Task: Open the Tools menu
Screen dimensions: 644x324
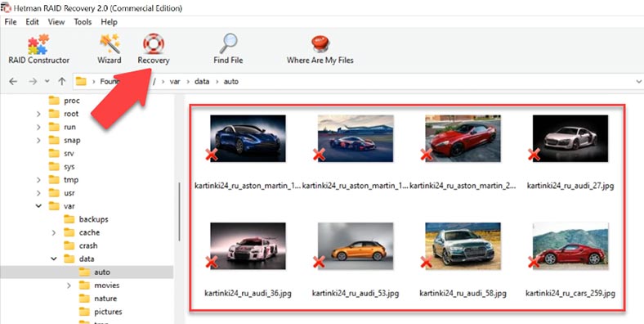Action: pos(83,22)
